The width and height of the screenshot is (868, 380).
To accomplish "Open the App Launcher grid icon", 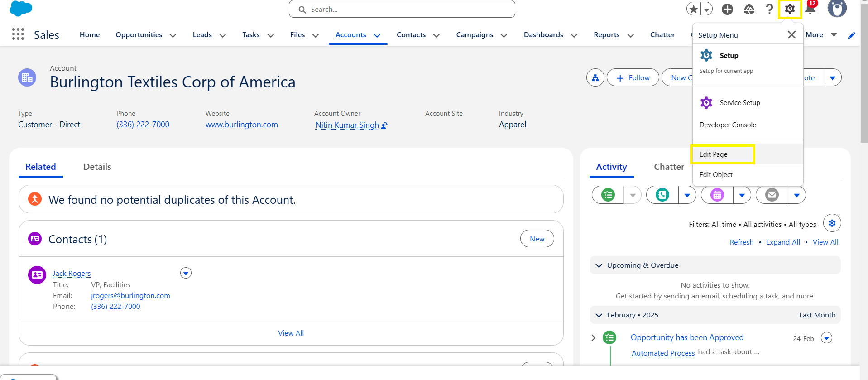I will pos(18,34).
